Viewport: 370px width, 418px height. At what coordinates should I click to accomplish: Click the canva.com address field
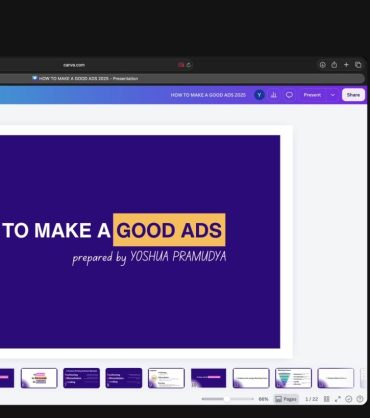click(74, 65)
